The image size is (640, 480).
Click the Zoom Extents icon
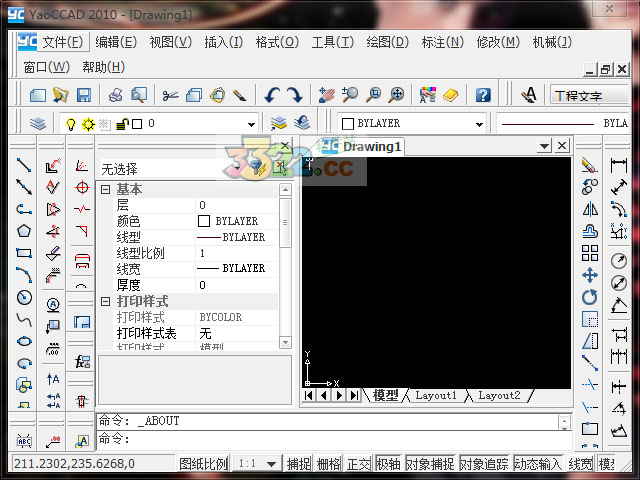point(396,95)
